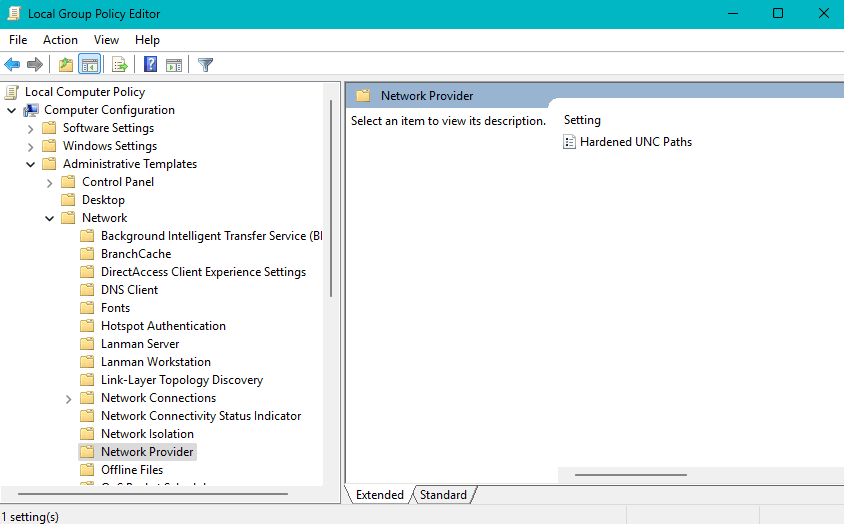Click the BranchCache folder icon
844x524 pixels.
click(87, 254)
